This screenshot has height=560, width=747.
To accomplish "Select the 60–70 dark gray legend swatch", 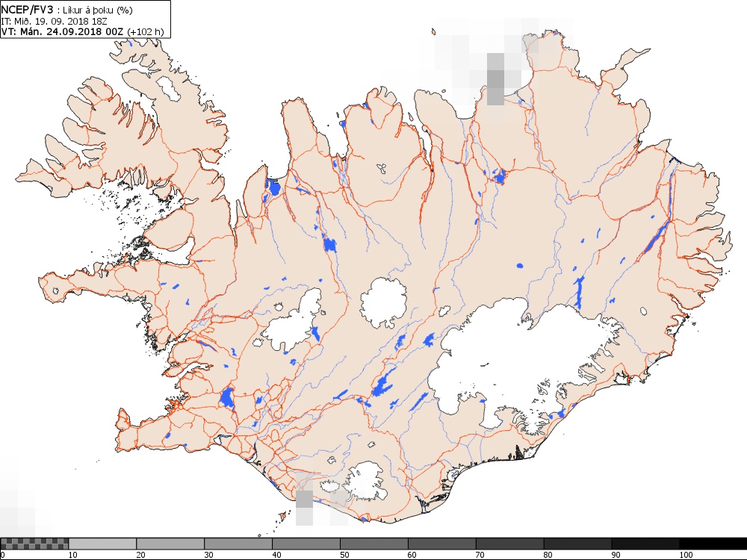I will coord(442,544).
